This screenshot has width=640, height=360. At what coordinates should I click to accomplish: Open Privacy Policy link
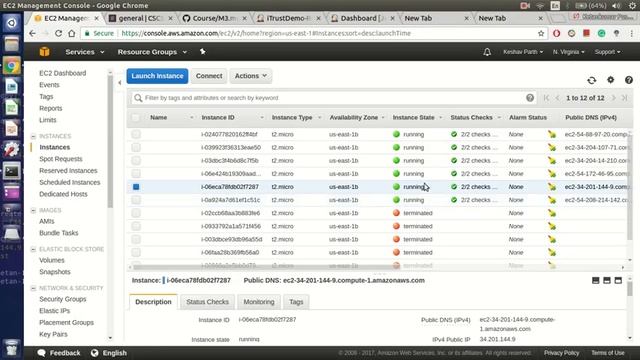561,353
